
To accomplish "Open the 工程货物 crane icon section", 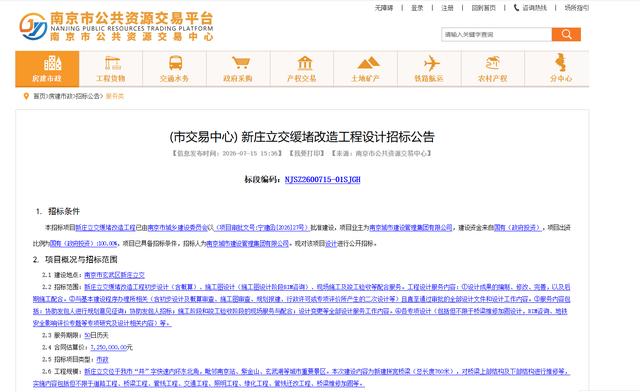I will (x=111, y=69).
